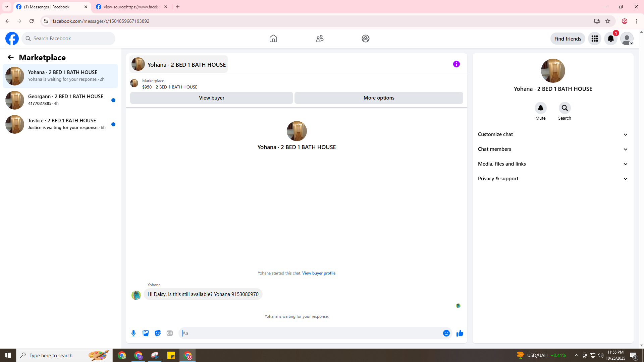Image resolution: width=644 pixels, height=362 pixels.
Task: Click the View buyer button
Action: pyautogui.click(x=211, y=98)
